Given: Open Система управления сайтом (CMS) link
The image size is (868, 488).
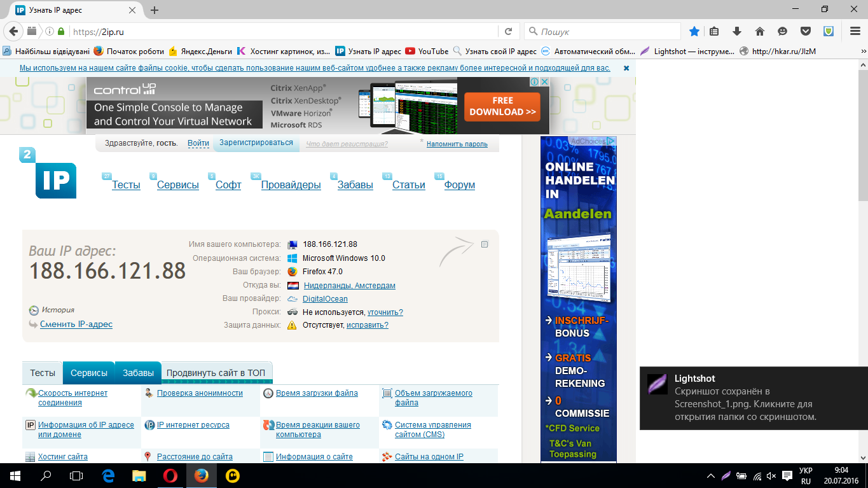Looking at the screenshot, I should click(x=433, y=429).
